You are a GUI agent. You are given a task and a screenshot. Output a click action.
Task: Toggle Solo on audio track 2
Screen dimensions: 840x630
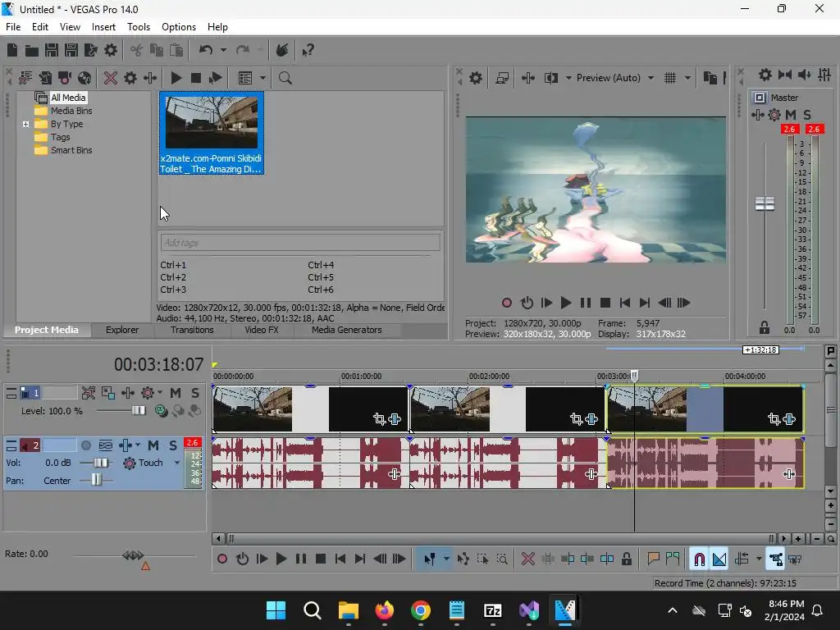173,445
